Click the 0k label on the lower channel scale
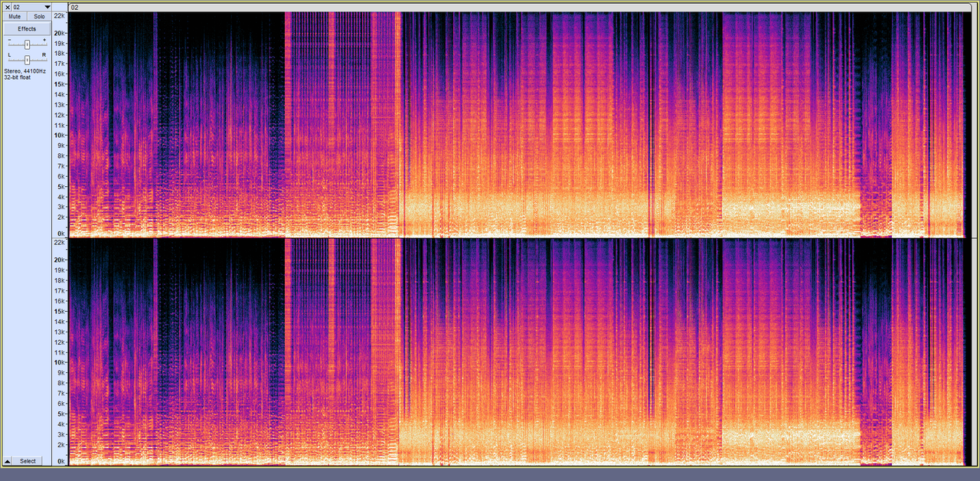980x481 pixels. [x=60, y=461]
